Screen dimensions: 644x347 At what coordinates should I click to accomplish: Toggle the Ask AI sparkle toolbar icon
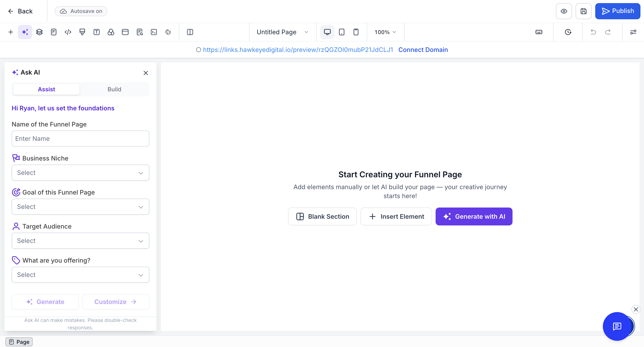25,32
